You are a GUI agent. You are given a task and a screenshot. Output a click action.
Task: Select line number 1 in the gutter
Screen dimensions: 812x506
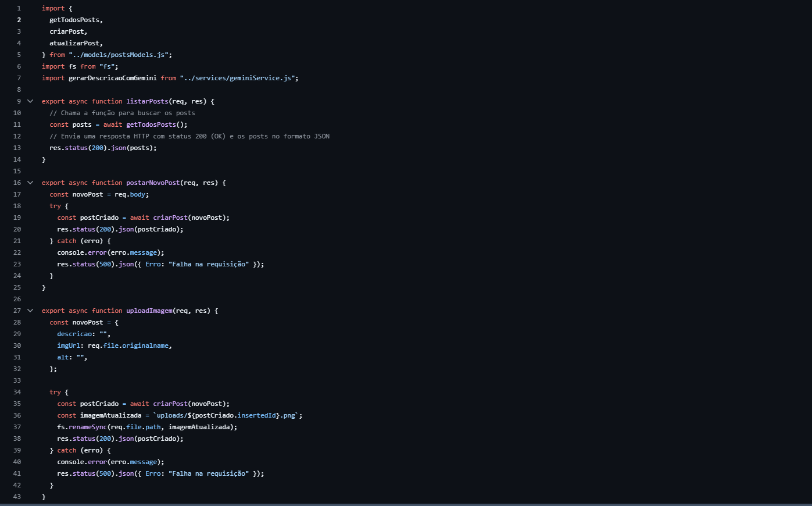pyautogui.click(x=19, y=8)
